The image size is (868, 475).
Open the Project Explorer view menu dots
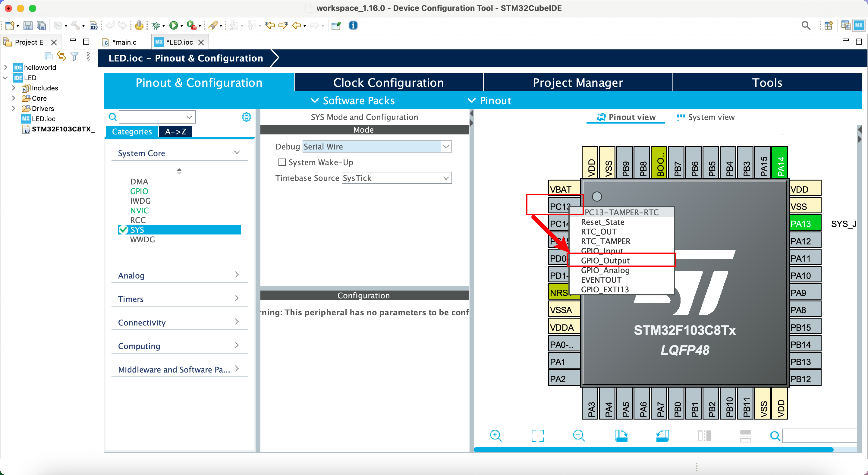[x=88, y=56]
